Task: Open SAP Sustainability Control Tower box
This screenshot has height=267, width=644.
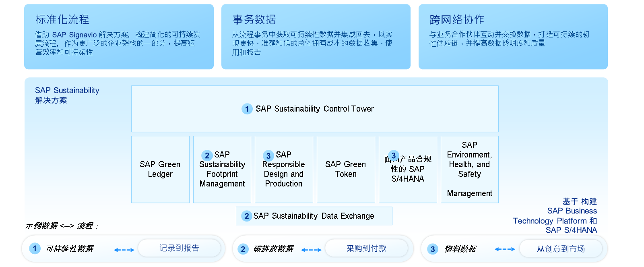Action: tap(315, 109)
